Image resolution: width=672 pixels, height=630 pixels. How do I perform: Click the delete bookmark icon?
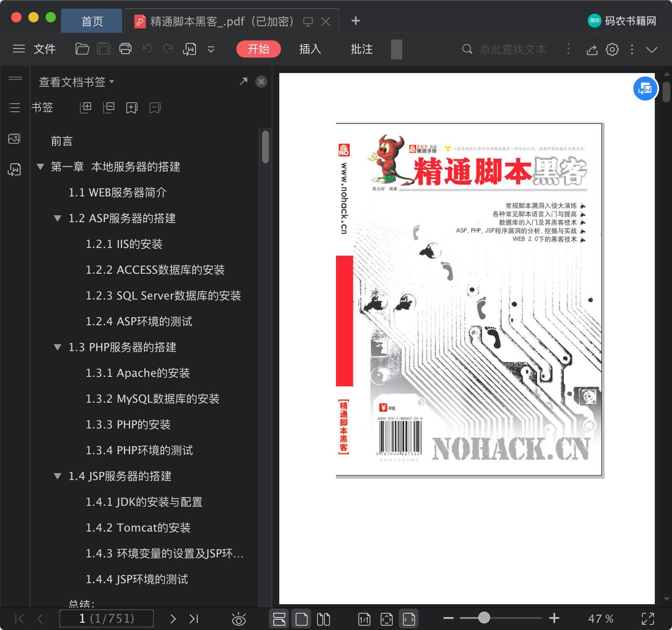155,107
